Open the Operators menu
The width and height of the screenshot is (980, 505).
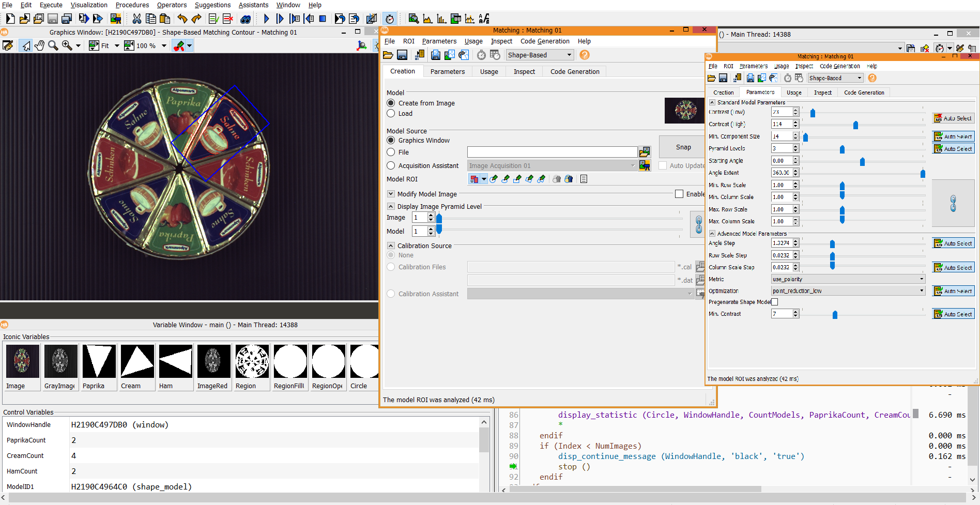(172, 5)
